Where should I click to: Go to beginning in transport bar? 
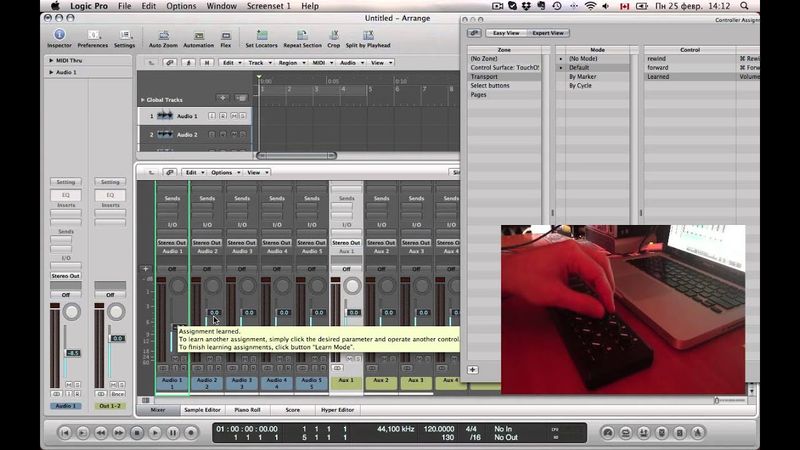coord(65,433)
